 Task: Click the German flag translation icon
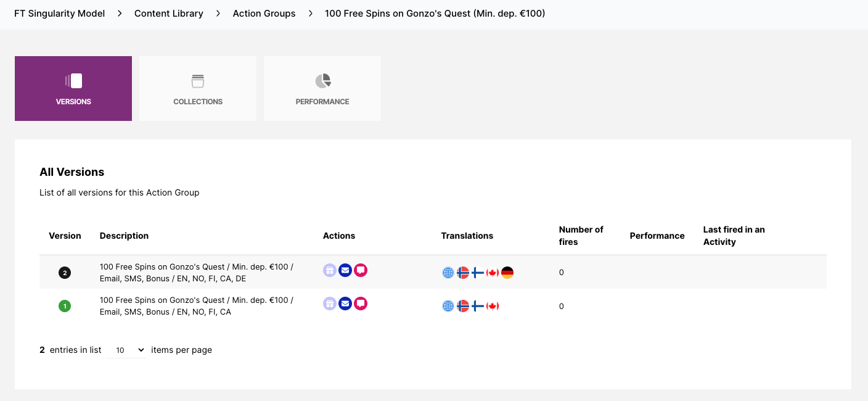(507, 273)
